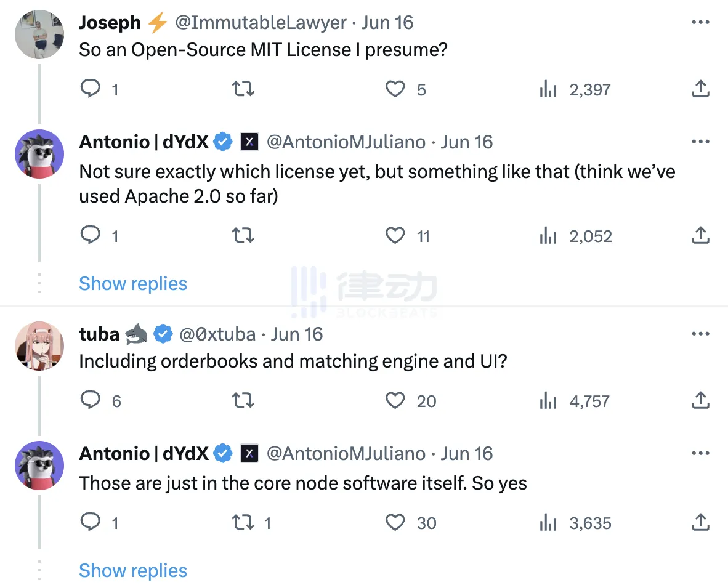The image size is (728, 585).
Task: Open more options on Joseph's tweet
Action: [x=700, y=23]
